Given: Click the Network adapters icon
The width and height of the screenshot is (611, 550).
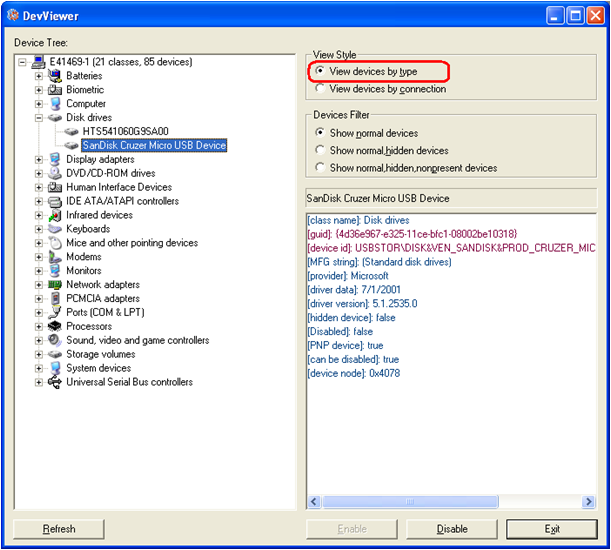Looking at the screenshot, I should click(x=55, y=285).
